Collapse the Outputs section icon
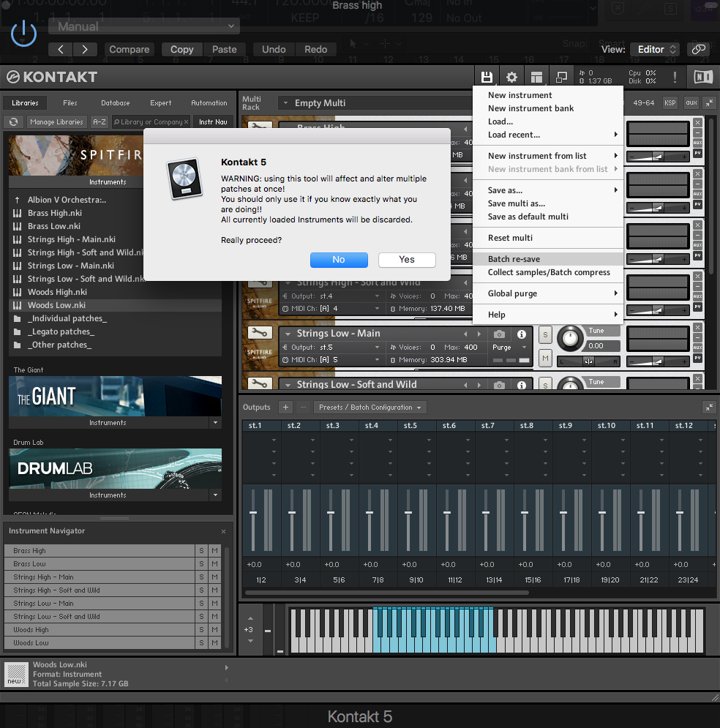This screenshot has width=720, height=728. [x=709, y=408]
